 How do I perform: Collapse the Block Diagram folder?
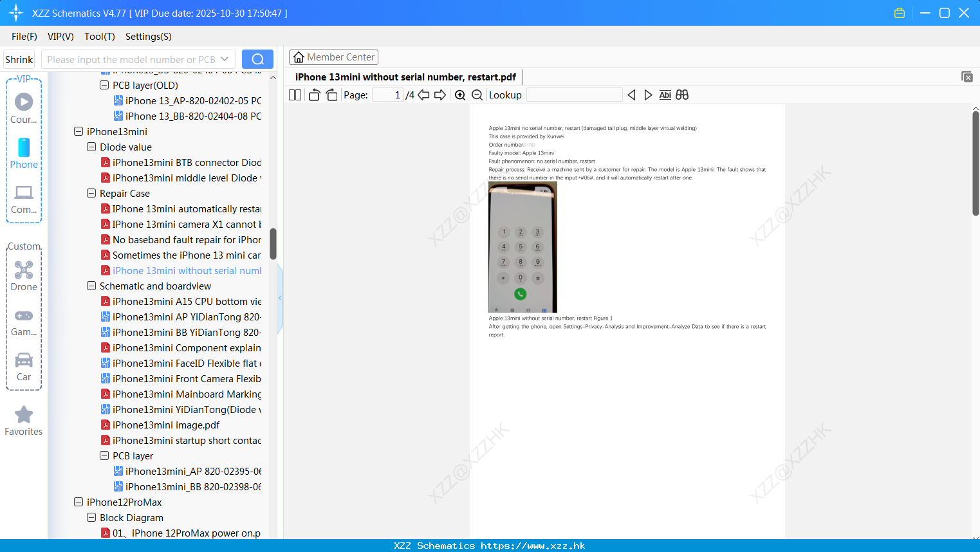[91, 517]
